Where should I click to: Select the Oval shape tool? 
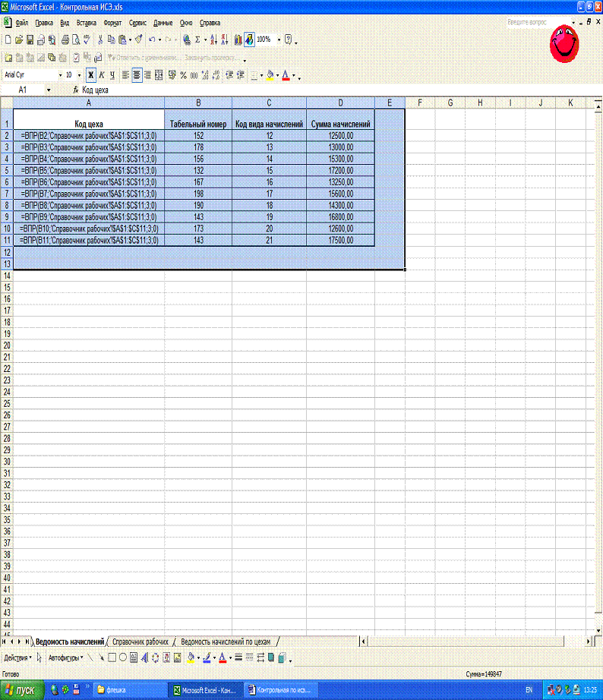[122, 658]
